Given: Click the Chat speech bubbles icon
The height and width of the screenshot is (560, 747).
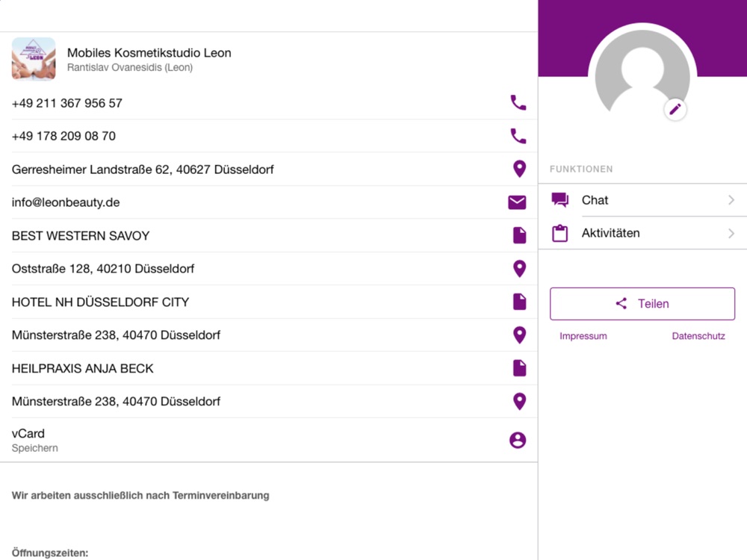Looking at the screenshot, I should 560,200.
